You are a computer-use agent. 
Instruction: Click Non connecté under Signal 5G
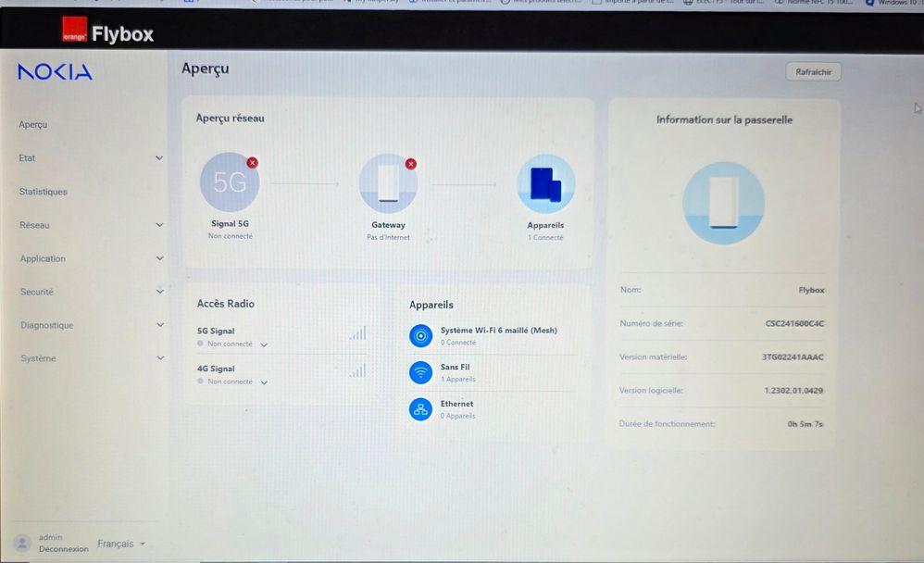230,236
